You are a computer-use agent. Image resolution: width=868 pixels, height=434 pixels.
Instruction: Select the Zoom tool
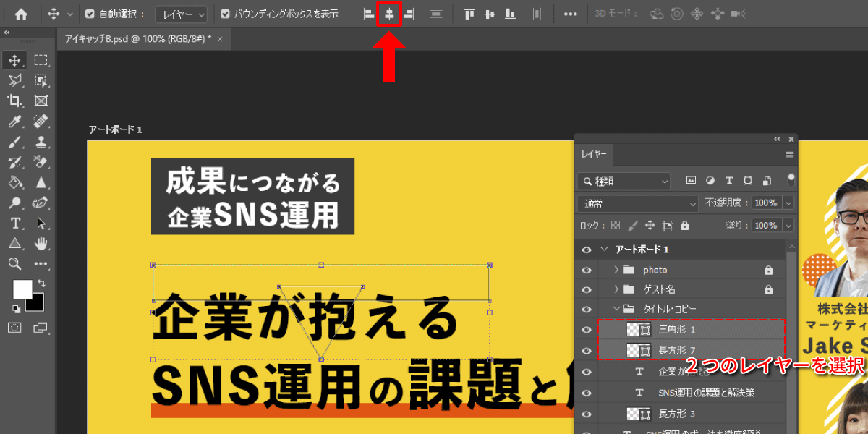(x=14, y=263)
